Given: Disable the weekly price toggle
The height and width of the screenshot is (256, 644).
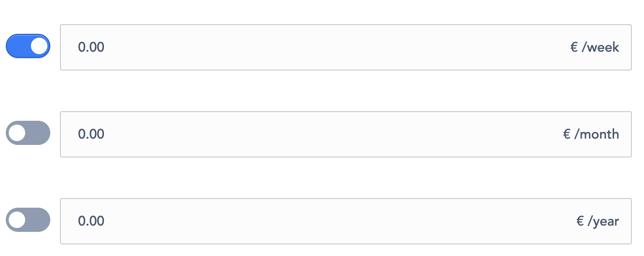Looking at the screenshot, I should click(x=28, y=46).
